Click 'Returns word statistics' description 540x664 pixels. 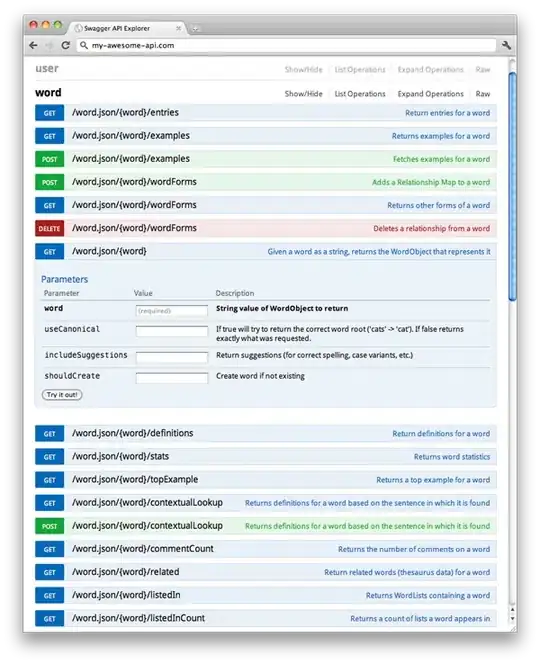452,457
